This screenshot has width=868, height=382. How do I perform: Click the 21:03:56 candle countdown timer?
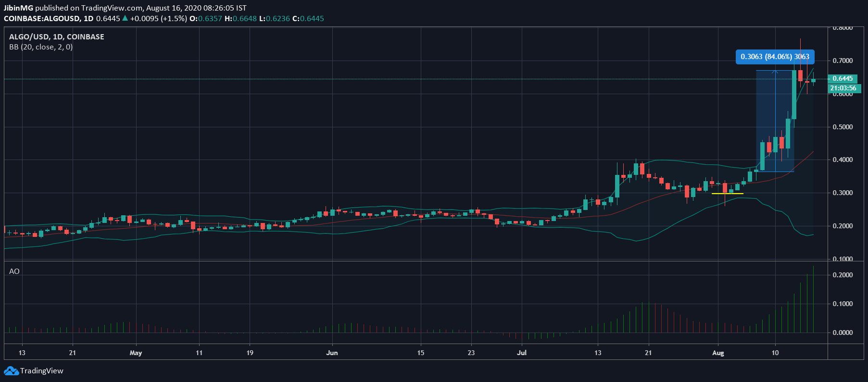[843, 88]
